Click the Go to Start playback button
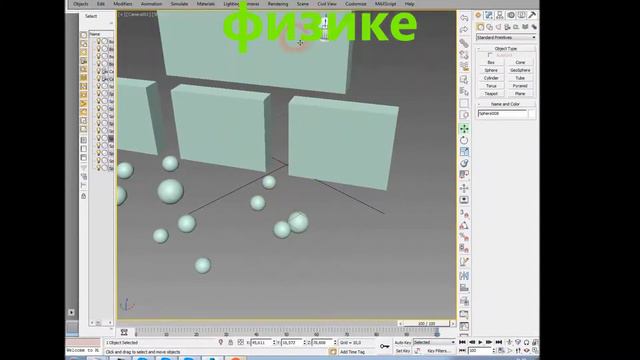 pos(462,342)
